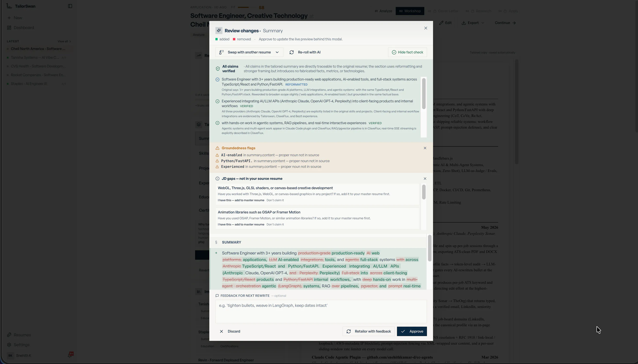
Task: Switch to the 02 Workshop step
Action: [410, 11]
